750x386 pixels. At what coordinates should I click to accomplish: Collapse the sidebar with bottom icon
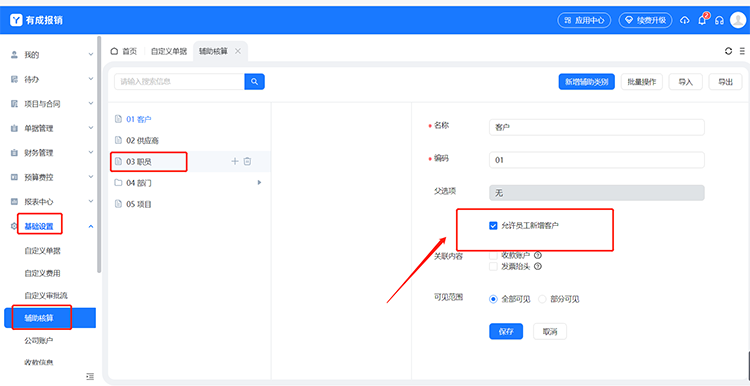[x=90, y=376]
